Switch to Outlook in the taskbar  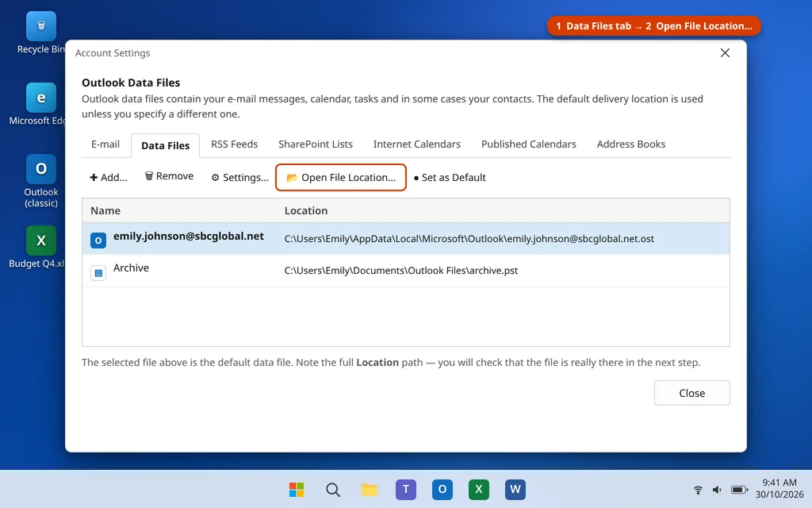coord(442,489)
